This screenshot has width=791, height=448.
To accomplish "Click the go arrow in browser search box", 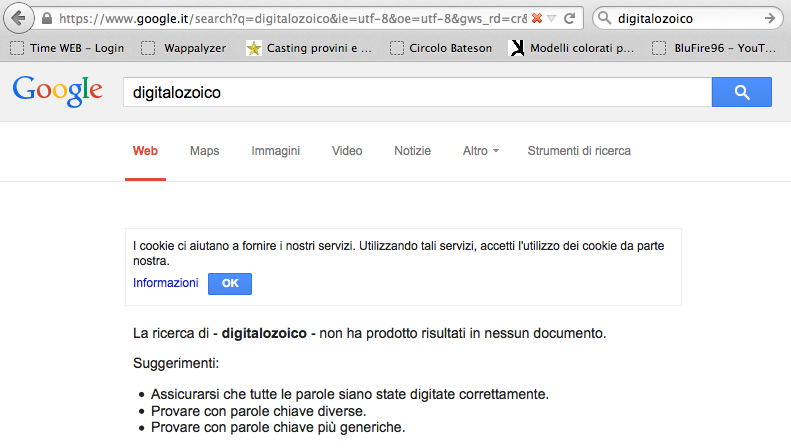I will (770, 19).
